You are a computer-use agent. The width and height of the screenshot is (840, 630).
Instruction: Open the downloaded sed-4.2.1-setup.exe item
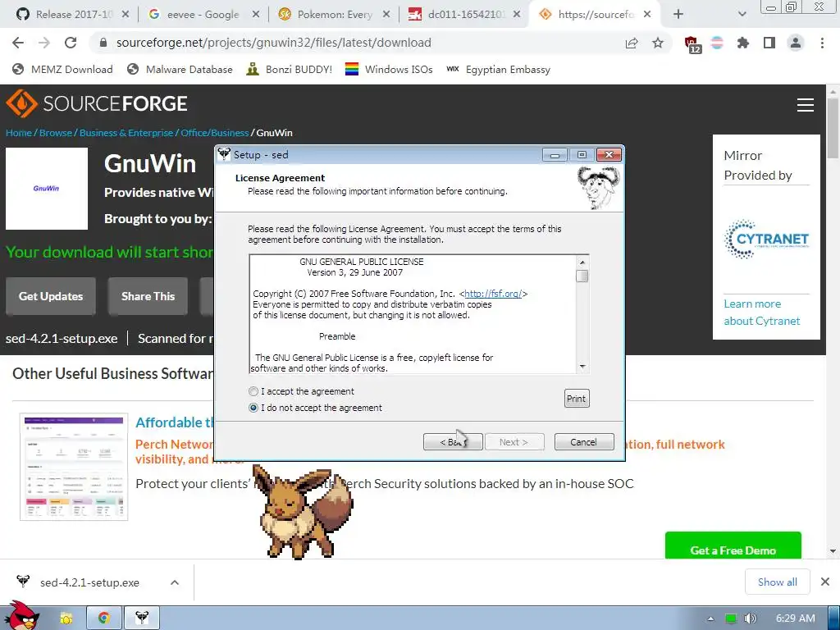coord(89,582)
